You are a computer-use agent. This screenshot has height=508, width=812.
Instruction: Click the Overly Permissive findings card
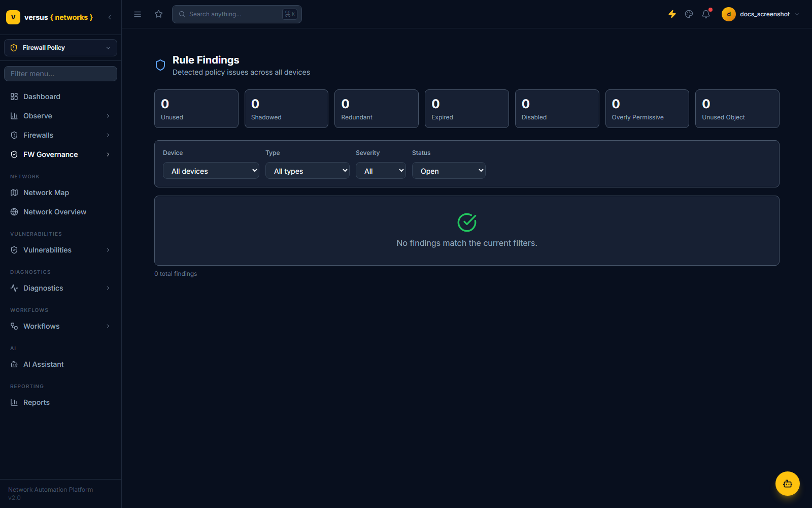pos(647,109)
